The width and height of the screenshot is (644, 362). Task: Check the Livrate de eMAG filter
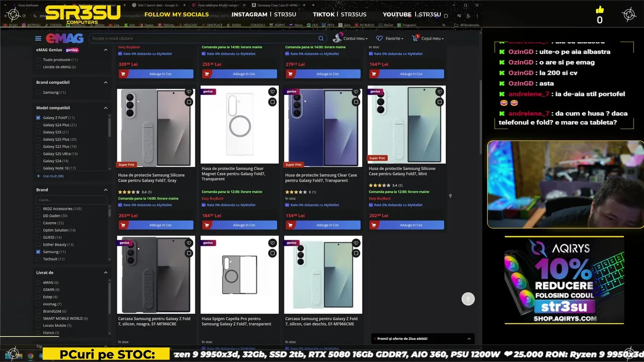click(38, 67)
